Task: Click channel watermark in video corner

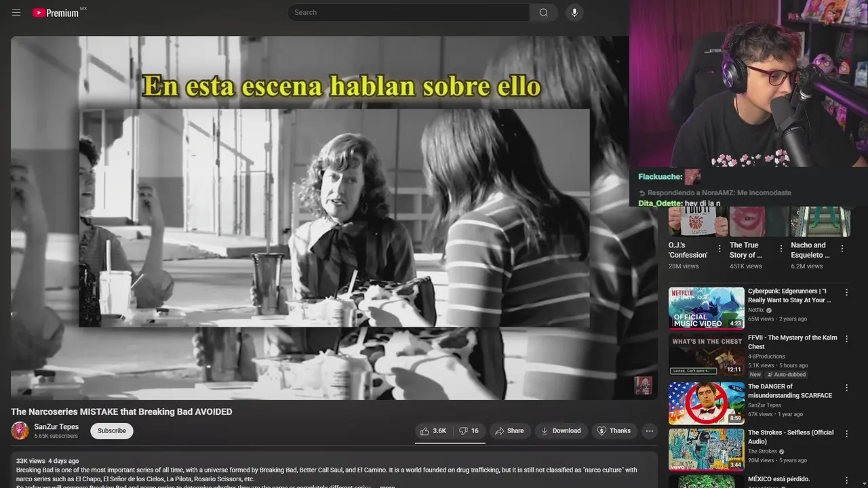Action: click(x=643, y=385)
